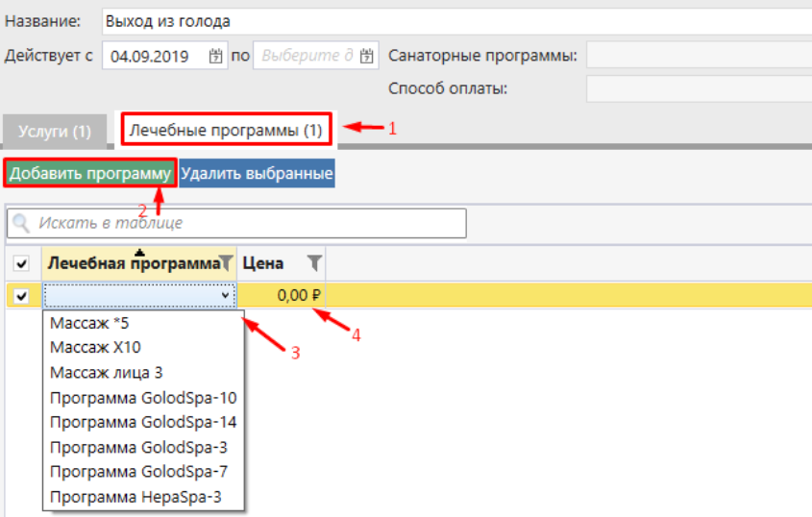Click the Название text field
Viewport: 812px width, 517px height.
pos(452,21)
